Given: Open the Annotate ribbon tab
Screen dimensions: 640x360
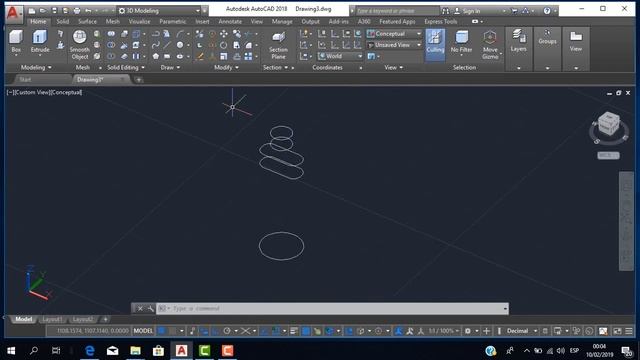Looking at the screenshot, I should 230,21.
